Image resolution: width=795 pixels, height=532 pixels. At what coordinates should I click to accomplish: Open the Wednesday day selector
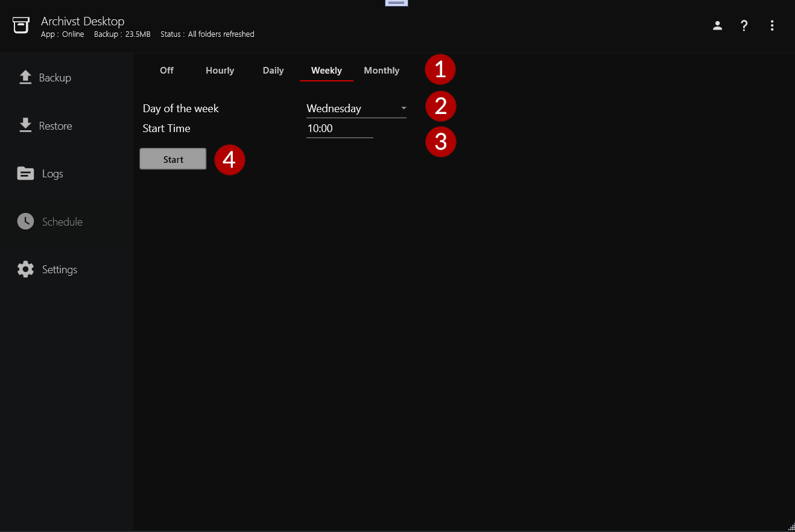(350, 109)
